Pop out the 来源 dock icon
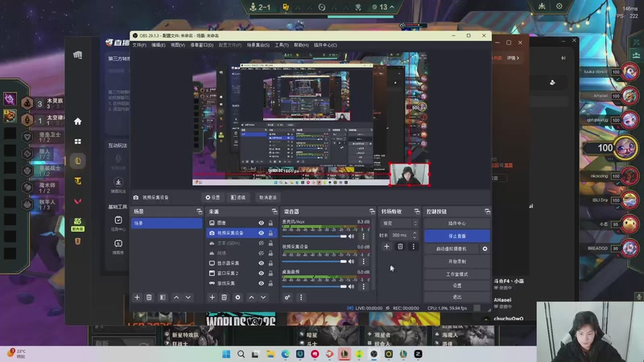 coord(275,212)
